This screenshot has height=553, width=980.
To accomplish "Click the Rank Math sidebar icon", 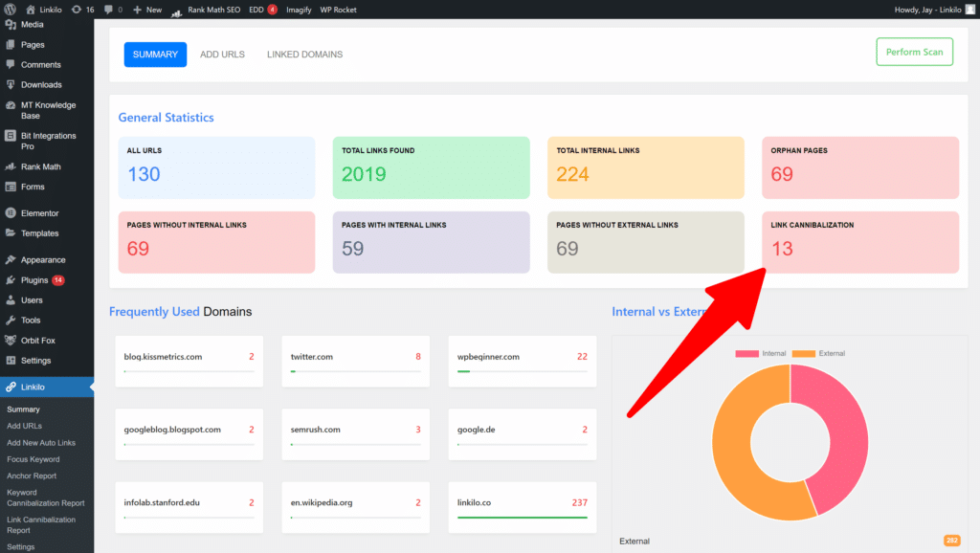I will click(x=11, y=166).
